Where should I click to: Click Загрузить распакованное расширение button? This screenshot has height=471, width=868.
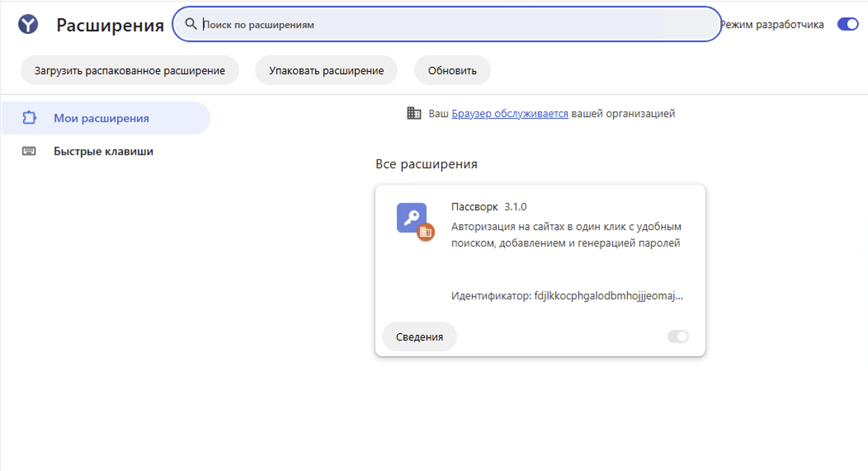[x=130, y=71]
